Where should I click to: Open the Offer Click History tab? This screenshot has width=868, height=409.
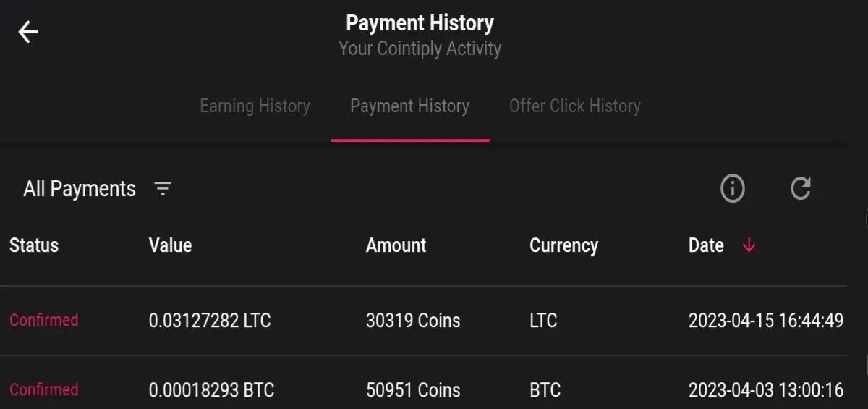click(x=575, y=106)
